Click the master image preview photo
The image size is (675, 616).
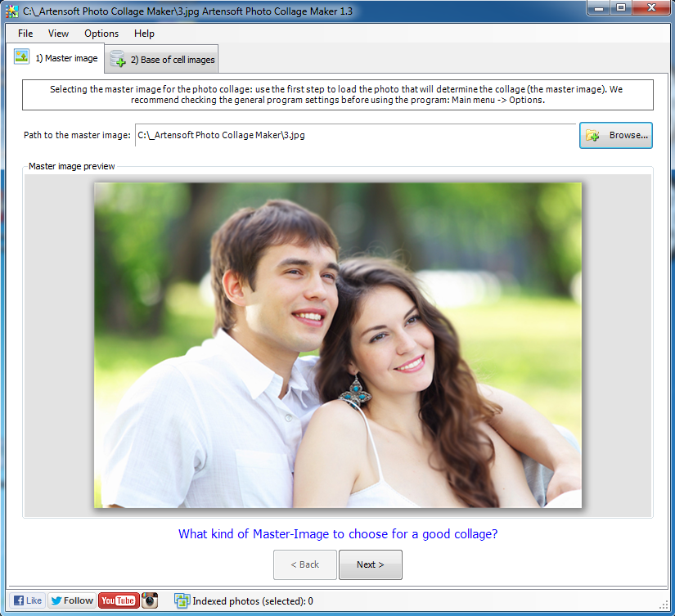(x=338, y=345)
